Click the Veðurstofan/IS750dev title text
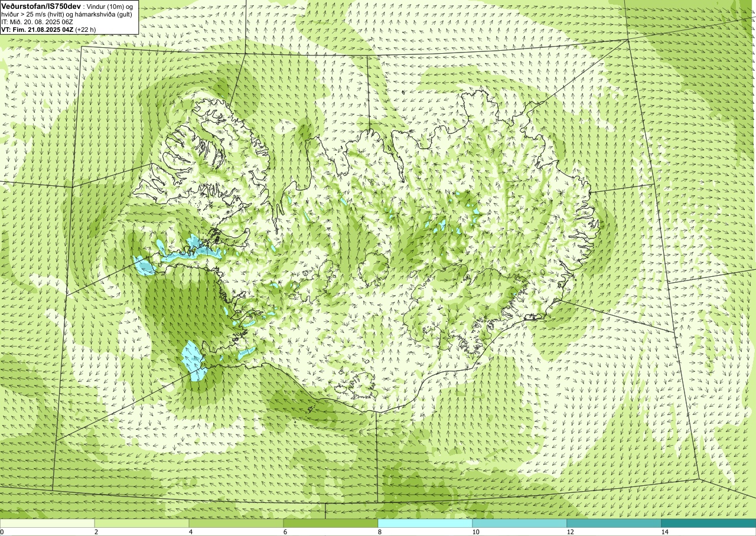Image resolution: width=756 pixels, height=536 pixels. (41, 5)
